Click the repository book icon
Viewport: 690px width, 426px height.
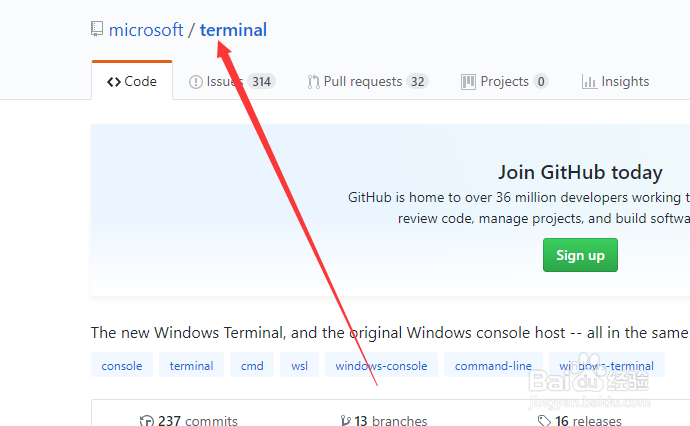coord(97,30)
